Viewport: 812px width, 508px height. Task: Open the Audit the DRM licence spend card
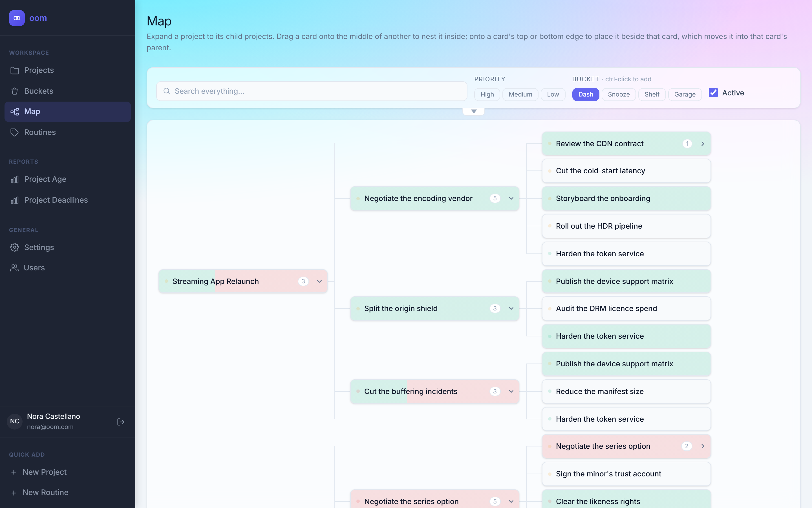pyautogui.click(x=626, y=308)
